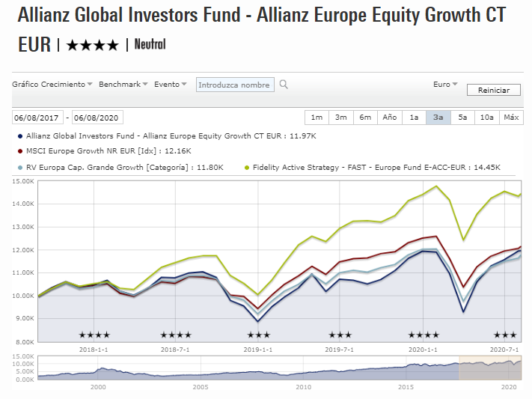Switch to the Máx time range
The image size is (532, 399).
point(511,118)
